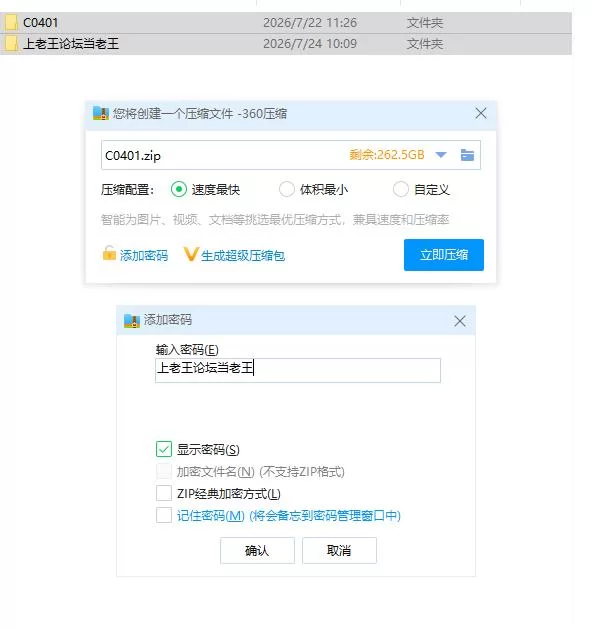Screen dimensions: 592x629
Task: Select the C0401 folder icon in file list
Action: coord(11,23)
